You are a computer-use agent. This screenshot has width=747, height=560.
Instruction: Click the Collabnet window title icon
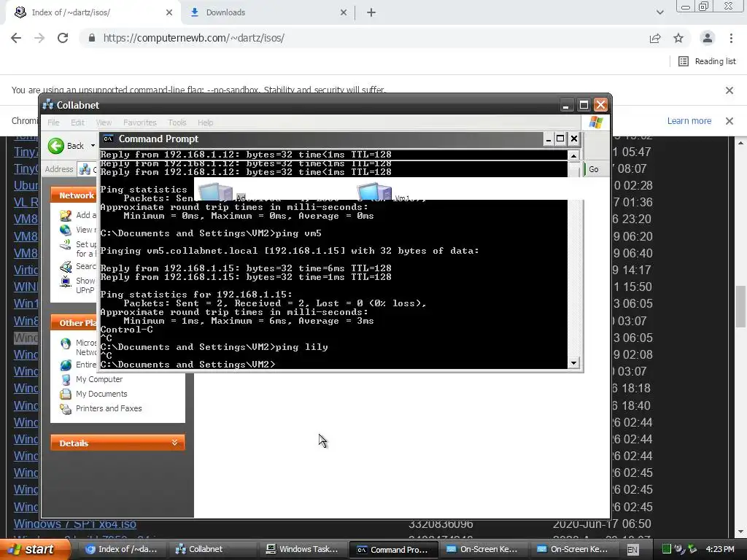coord(48,105)
